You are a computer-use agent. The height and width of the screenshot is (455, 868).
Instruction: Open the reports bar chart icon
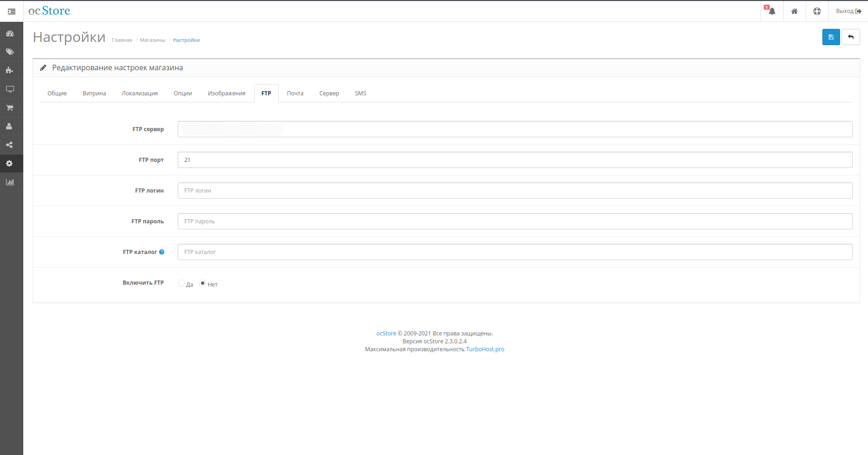[x=10, y=182]
